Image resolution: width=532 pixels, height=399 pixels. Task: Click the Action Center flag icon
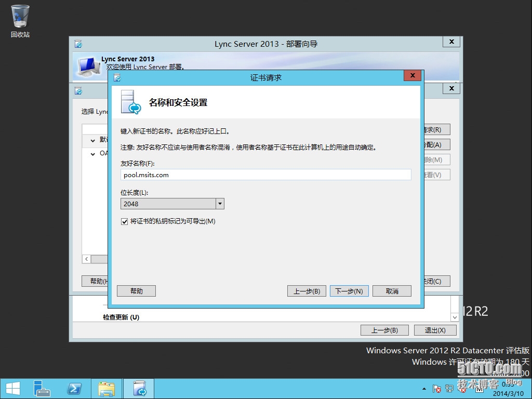[x=436, y=389]
